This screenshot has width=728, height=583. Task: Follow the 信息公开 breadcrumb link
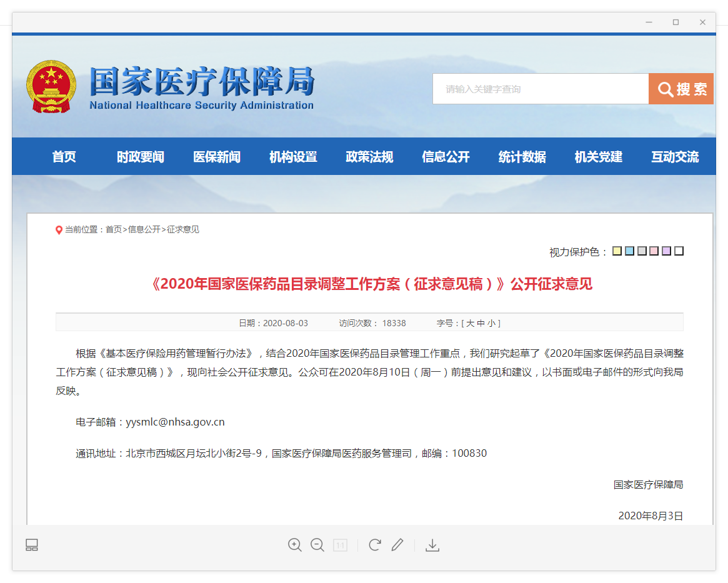pyautogui.click(x=144, y=229)
